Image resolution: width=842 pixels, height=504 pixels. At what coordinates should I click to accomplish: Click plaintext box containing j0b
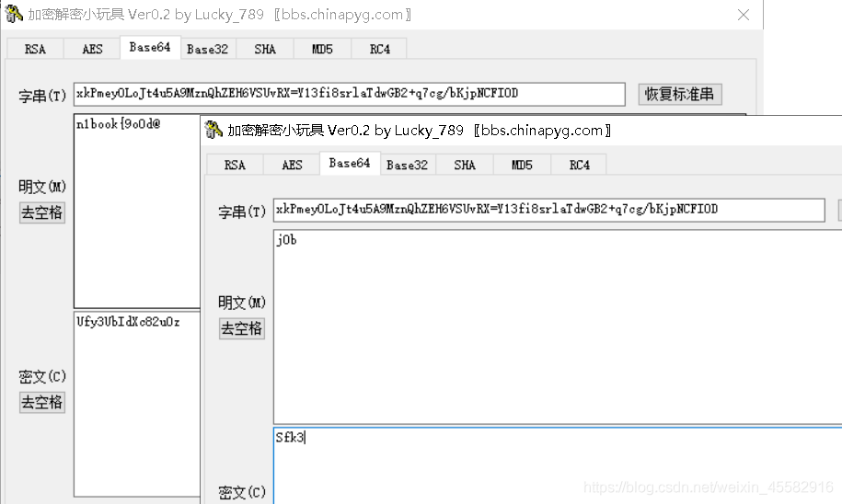[558, 326]
